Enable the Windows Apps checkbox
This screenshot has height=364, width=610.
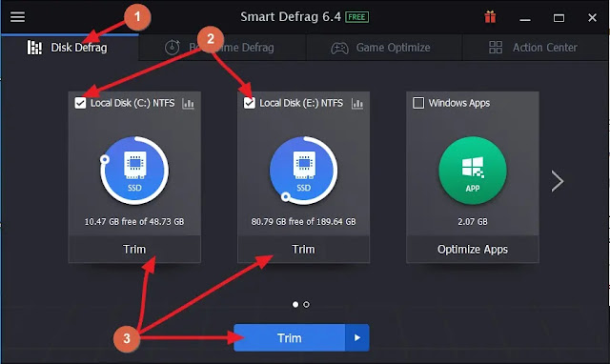pos(418,103)
